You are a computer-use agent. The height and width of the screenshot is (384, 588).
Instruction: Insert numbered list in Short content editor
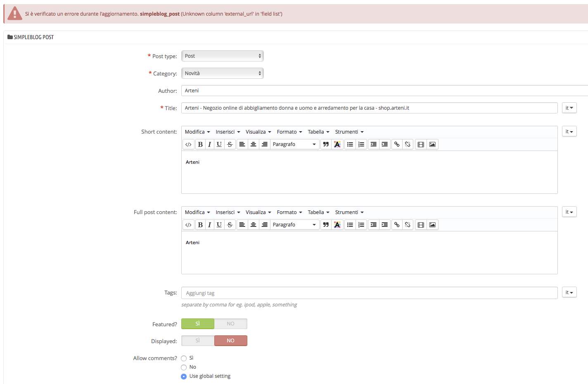(361, 144)
